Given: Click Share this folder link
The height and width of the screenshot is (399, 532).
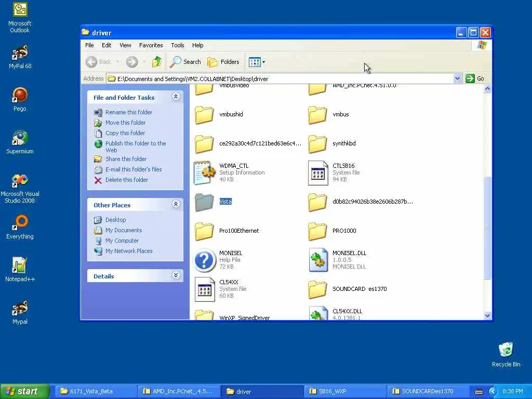Looking at the screenshot, I should coord(126,159).
